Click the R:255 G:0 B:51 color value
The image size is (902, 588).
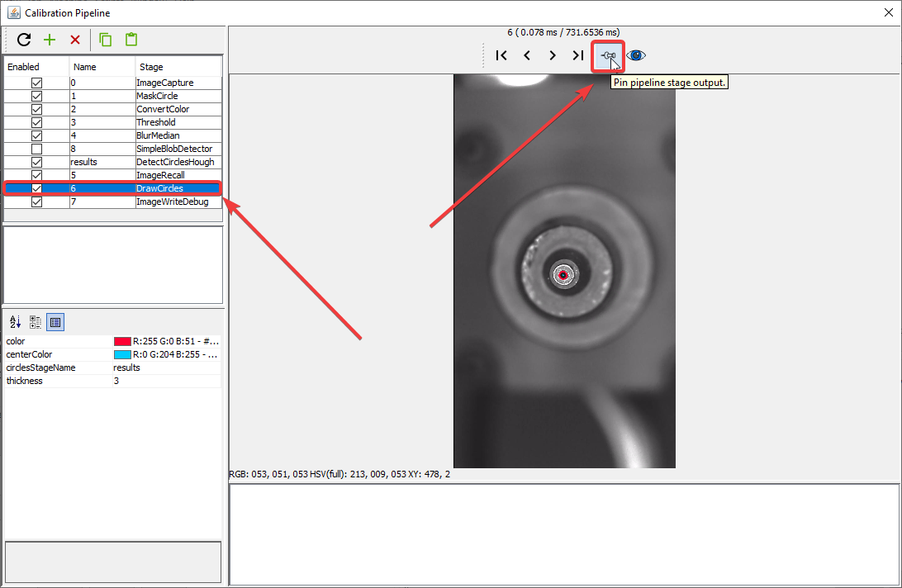point(175,342)
